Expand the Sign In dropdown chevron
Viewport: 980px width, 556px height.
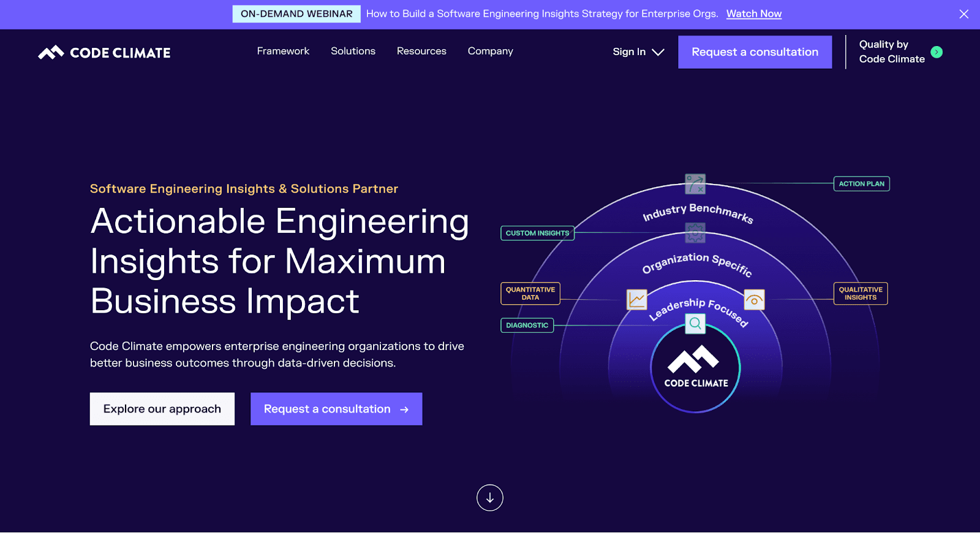point(658,52)
